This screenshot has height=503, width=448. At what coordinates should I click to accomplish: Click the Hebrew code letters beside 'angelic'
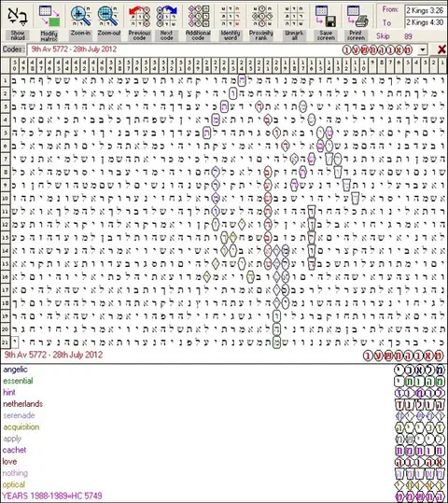tap(420, 370)
